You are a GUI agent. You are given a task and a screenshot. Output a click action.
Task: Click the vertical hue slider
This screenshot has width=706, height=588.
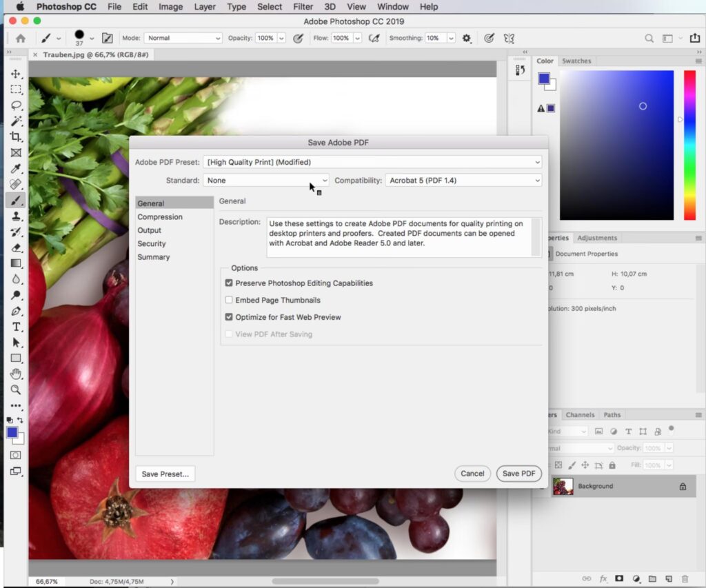point(689,145)
